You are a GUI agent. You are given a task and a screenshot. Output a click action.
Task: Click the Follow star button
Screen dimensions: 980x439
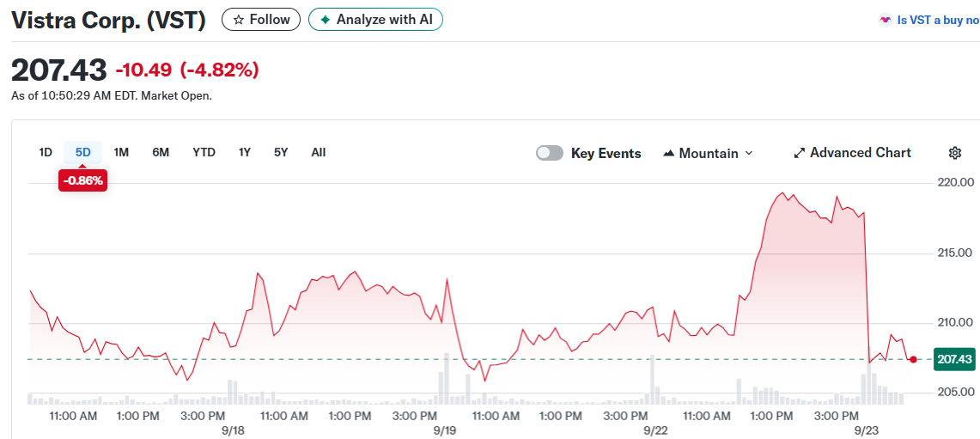point(260,20)
